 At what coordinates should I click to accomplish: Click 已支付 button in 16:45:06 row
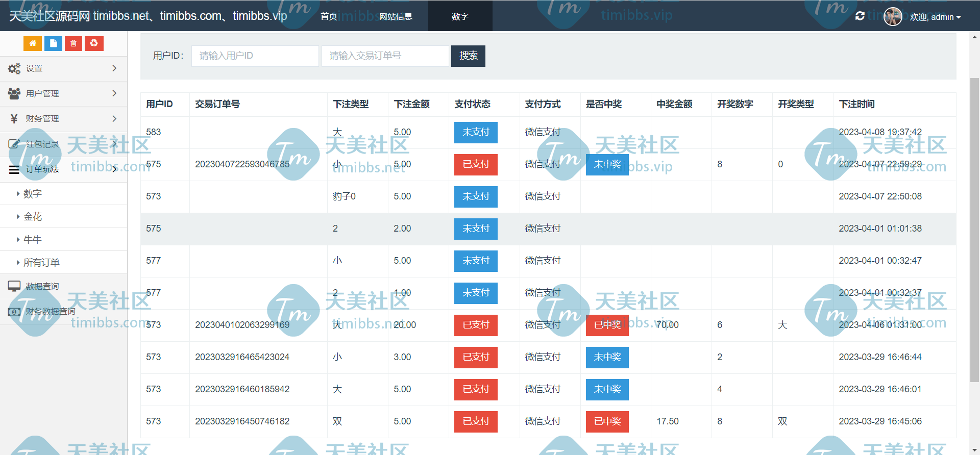tap(476, 422)
